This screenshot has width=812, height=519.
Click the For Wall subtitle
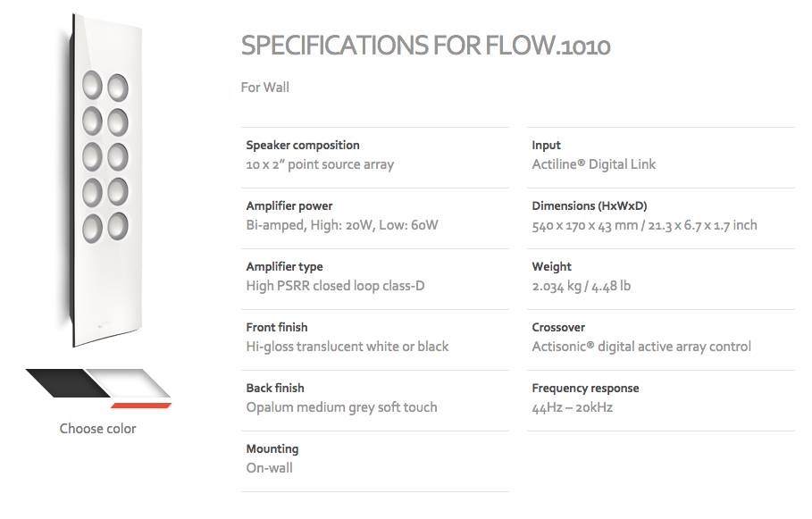click(x=265, y=88)
